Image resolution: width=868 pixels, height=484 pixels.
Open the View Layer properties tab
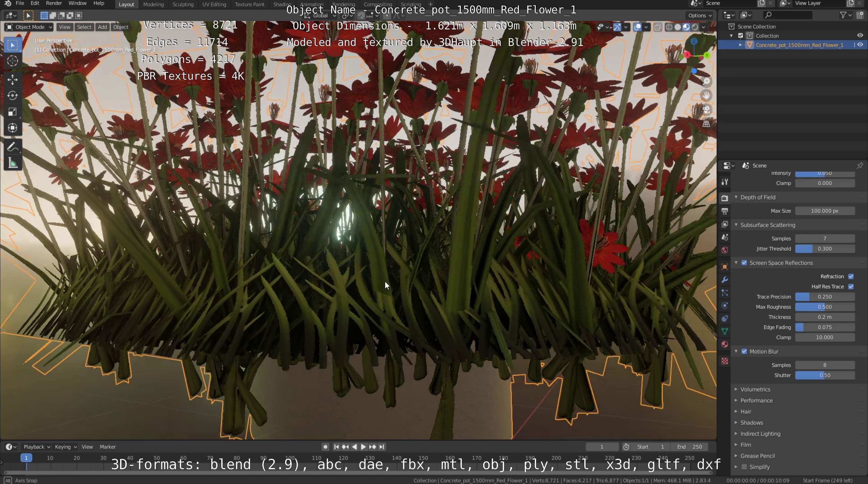(x=725, y=224)
